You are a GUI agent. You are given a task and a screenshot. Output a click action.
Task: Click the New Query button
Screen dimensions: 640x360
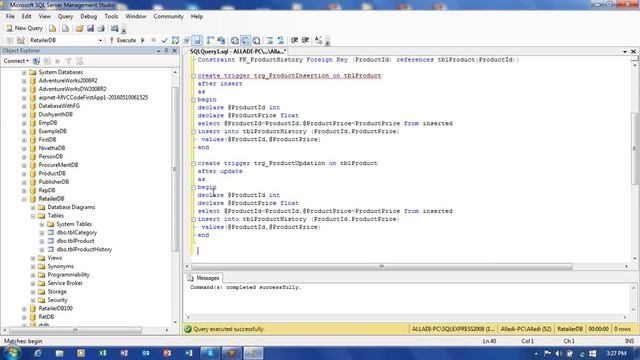point(24,28)
